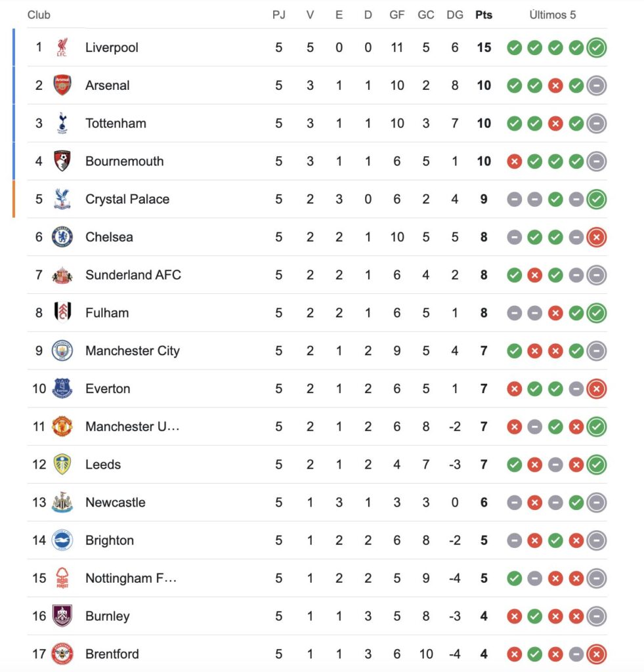644x672 pixels.
Task: Click the Everton club badge
Action: coord(62,388)
